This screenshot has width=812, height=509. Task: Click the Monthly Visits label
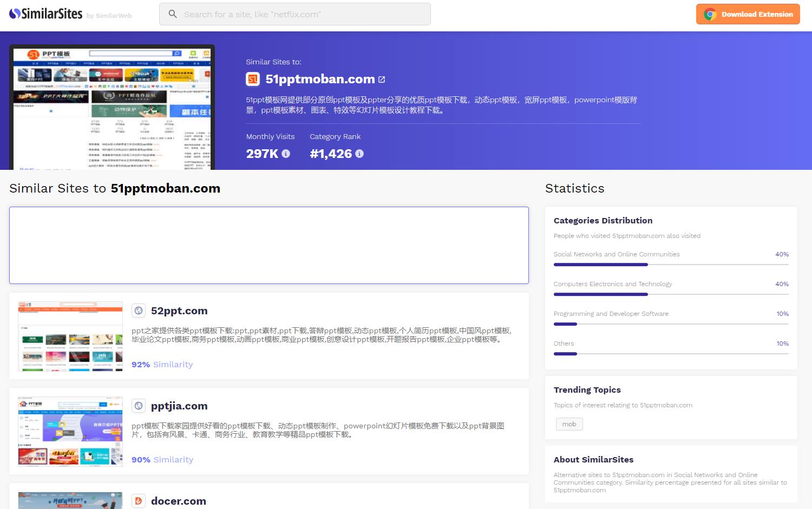click(x=270, y=137)
